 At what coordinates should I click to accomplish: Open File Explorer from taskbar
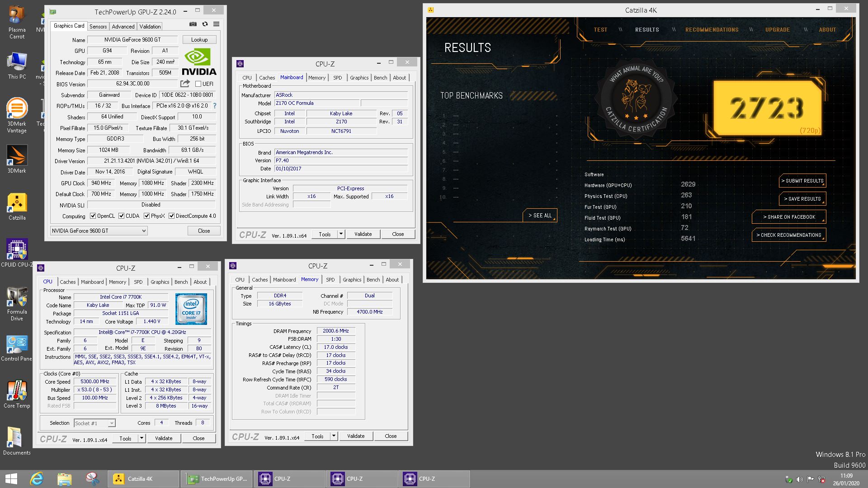[x=65, y=479]
